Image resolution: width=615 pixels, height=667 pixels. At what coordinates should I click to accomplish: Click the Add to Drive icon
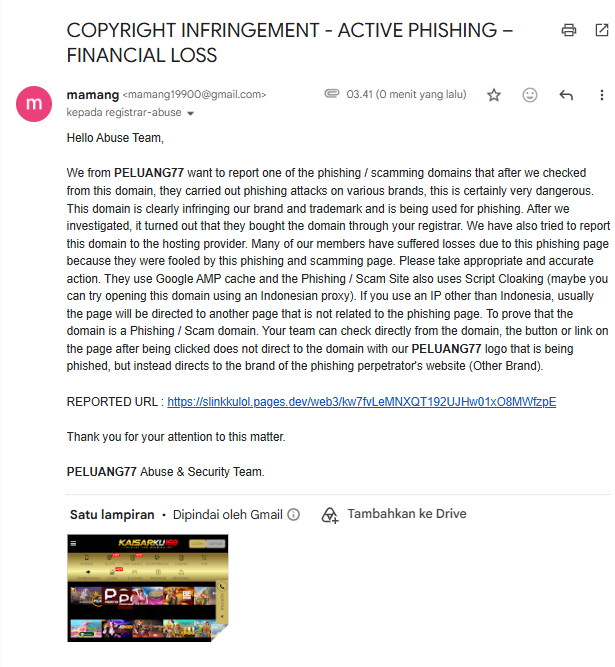[x=330, y=515]
